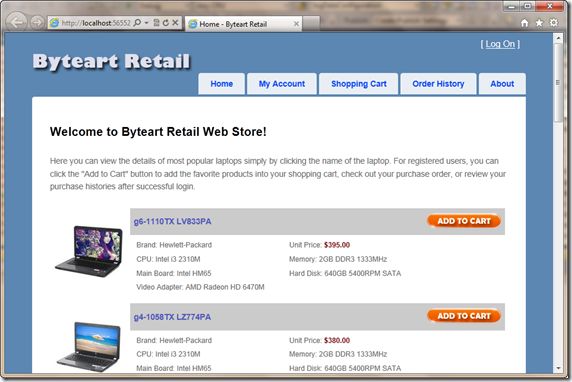Open the g4-1058TX LZ774PA product link

[x=172, y=317]
